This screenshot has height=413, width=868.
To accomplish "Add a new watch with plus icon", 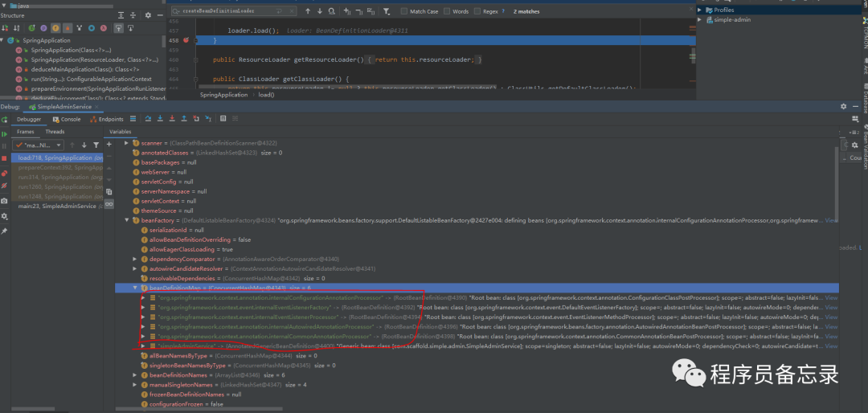I will pyautogui.click(x=109, y=144).
